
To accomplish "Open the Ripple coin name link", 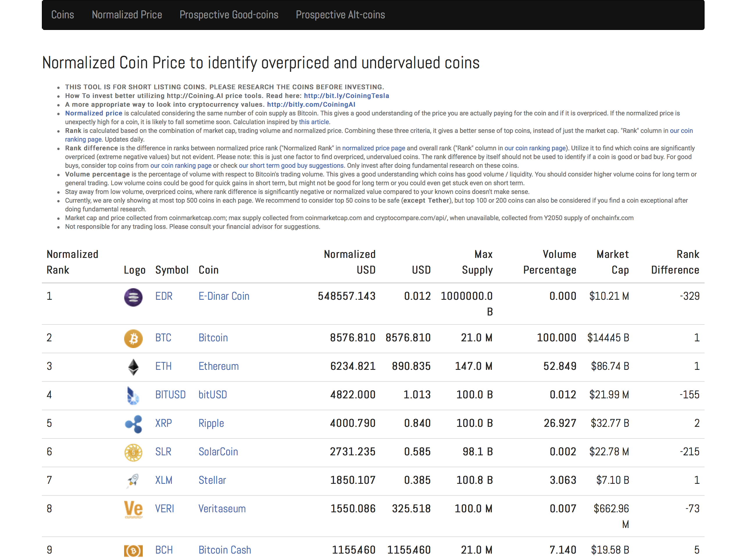I will click(x=211, y=424).
